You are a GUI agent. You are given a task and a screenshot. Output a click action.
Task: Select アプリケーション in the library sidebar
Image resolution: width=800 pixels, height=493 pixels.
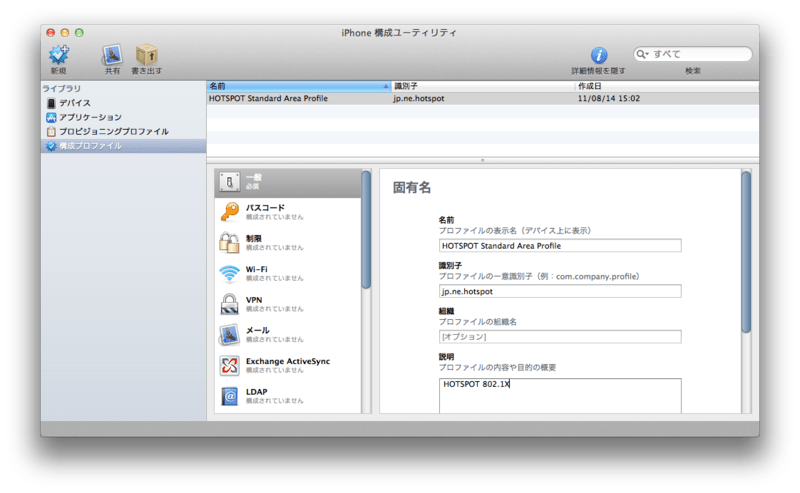[x=90, y=117]
